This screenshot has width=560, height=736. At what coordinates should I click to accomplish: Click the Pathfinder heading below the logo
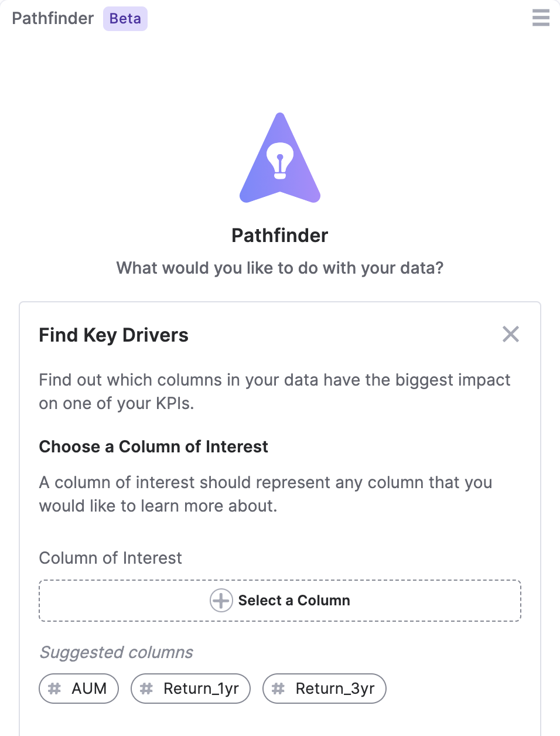[280, 236]
